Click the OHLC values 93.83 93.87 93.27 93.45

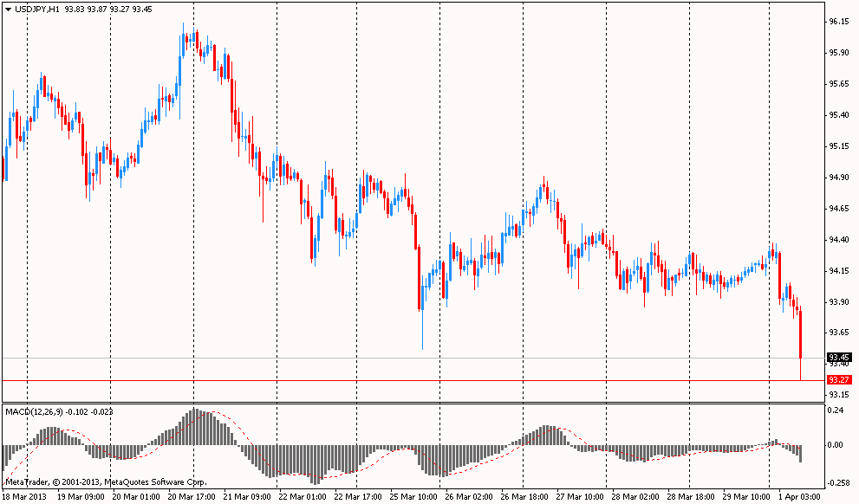[108, 10]
